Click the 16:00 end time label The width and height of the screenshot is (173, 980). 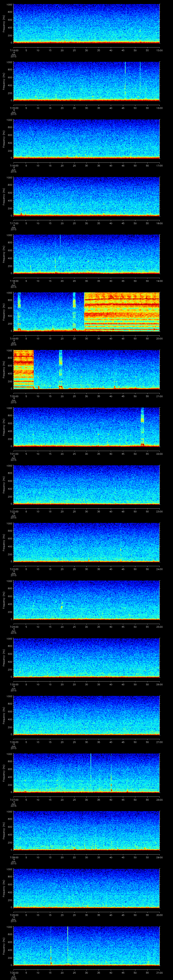coord(160,108)
